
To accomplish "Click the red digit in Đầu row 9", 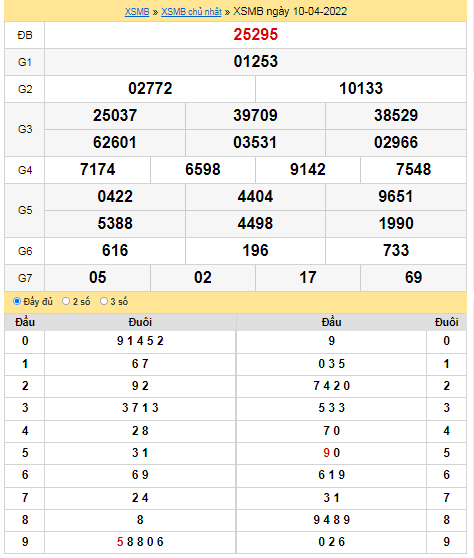I will (120, 542).
